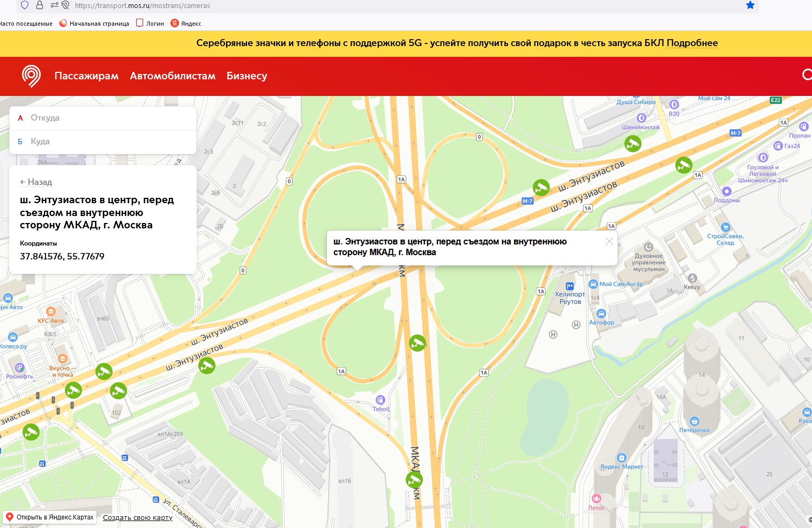Close the camera address popup
The image size is (812, 528).
(609, 241)
